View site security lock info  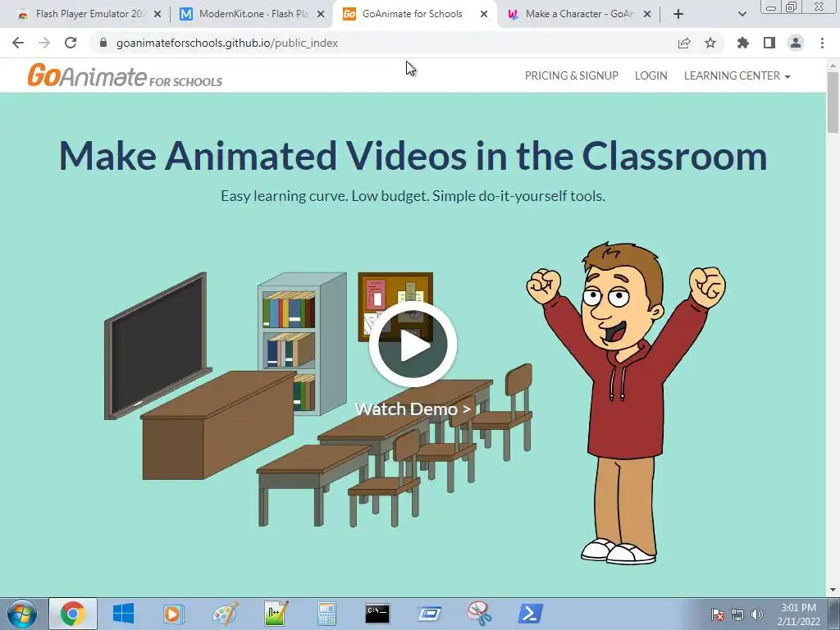pyautogui.click(x=103, y=43)
